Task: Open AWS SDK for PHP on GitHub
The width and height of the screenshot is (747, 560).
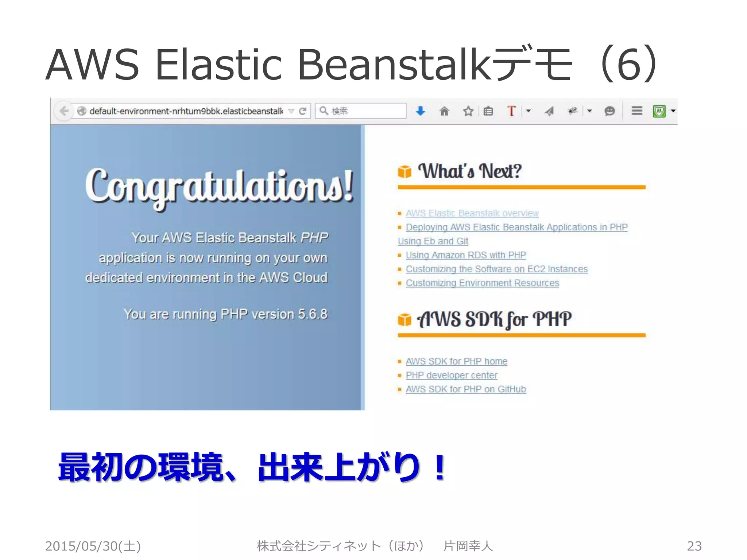Action: (x=466, y=389)
